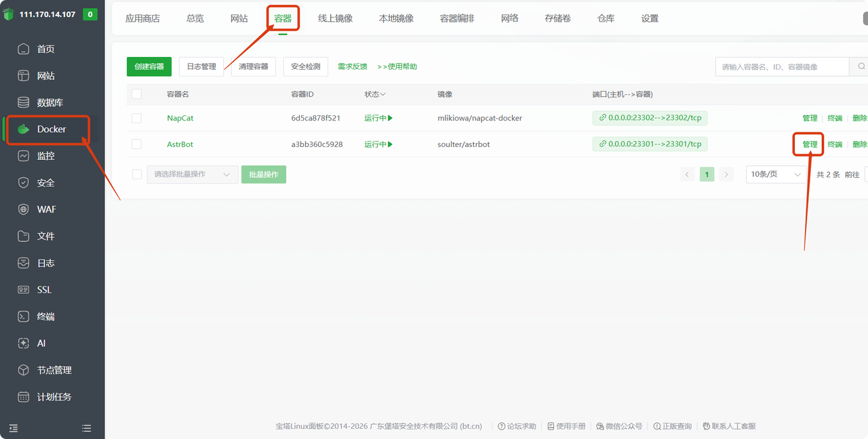Screen dimensions: 868x439
Task: Click the WAF globe icon
Action: 24,209
